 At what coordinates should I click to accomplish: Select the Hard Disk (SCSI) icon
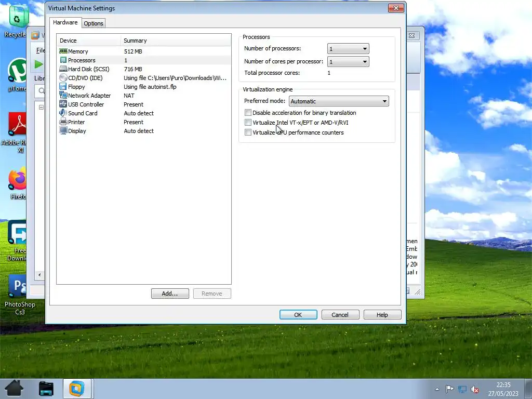(x=63, y=69)
